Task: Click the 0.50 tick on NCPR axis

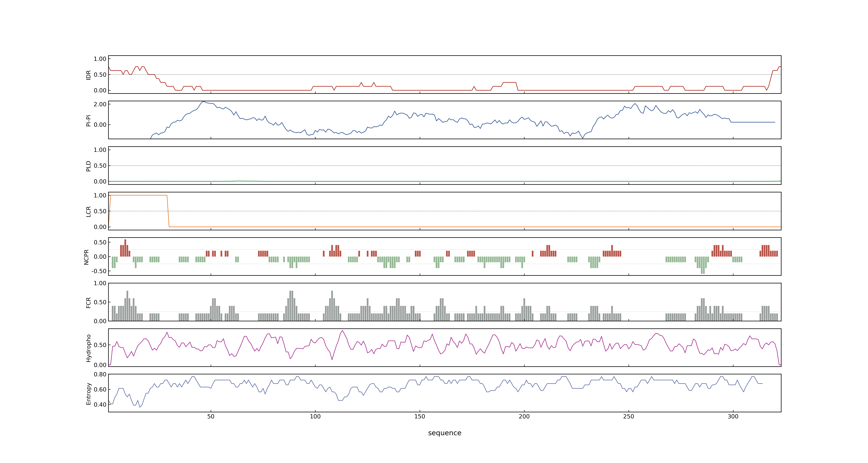Action: pos(100,242)
